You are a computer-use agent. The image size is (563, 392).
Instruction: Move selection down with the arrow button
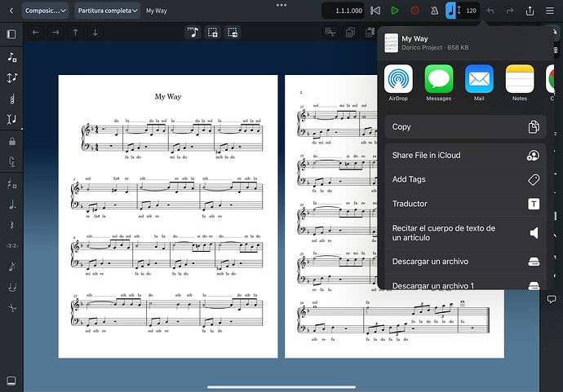[95, 33]
